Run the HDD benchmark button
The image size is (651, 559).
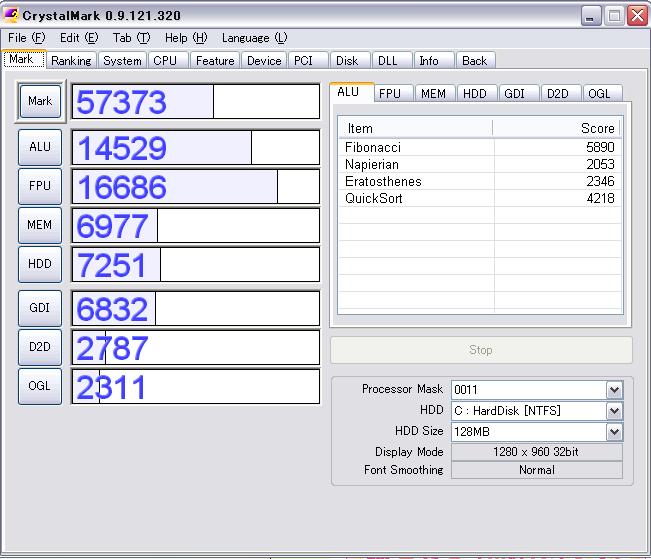tap(40, 264)
